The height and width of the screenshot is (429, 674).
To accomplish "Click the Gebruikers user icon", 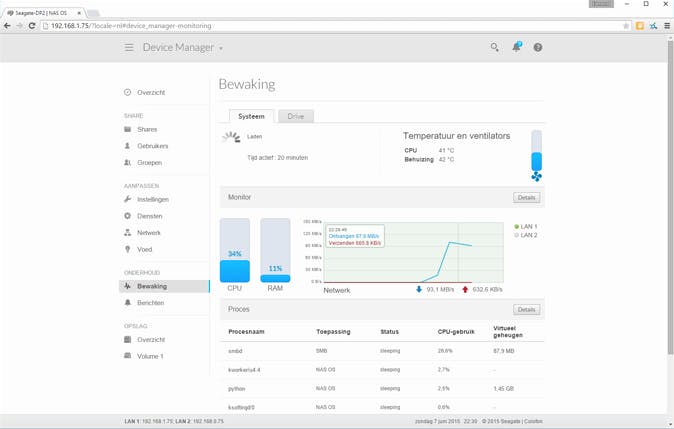I will pos(128,146).
